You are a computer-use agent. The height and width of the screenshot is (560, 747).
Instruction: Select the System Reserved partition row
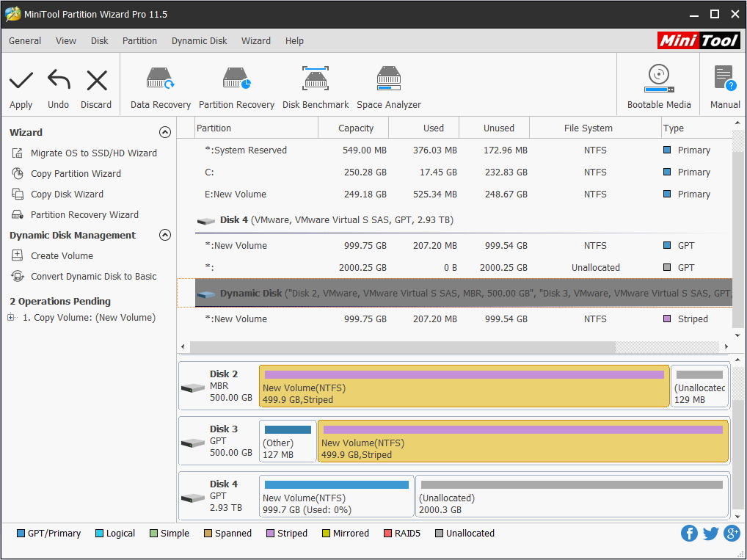454,150
